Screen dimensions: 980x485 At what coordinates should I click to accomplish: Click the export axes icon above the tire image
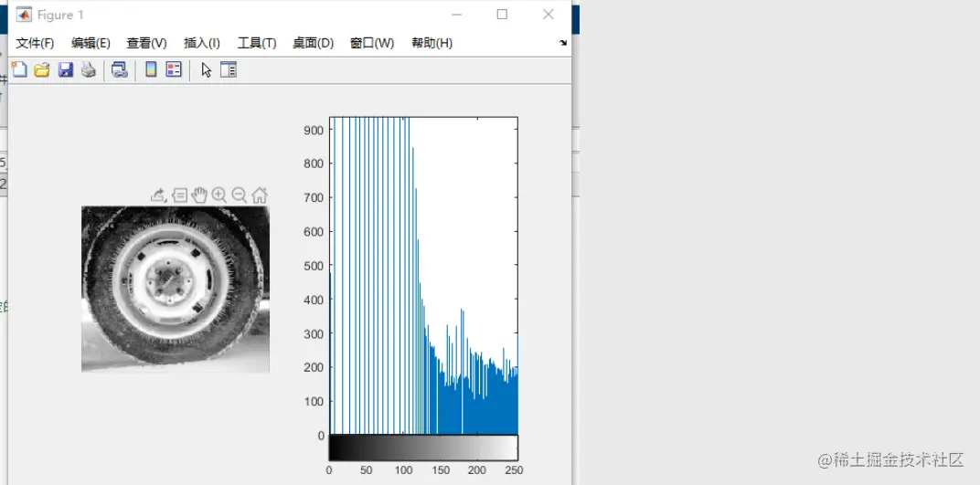coord(159,195)
